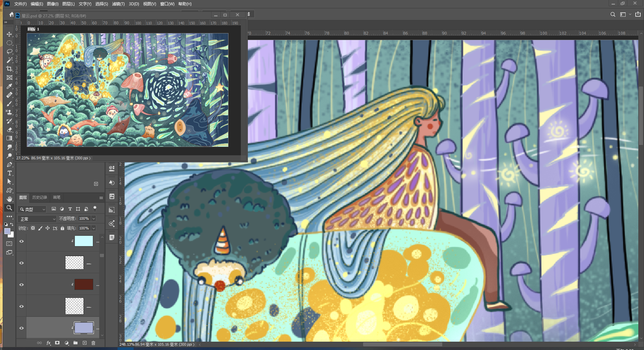
Task: Open status info arrow in small window
Action: point(90,158)
